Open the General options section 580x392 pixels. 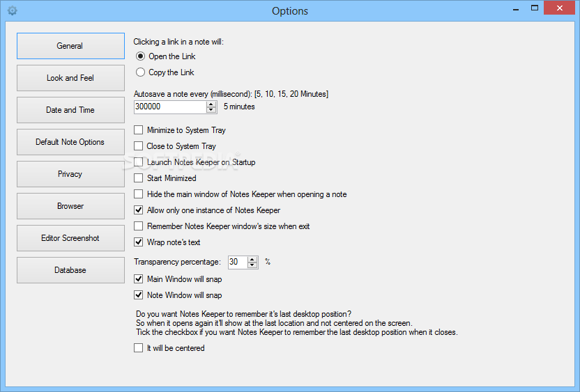(x=70, y=46)
